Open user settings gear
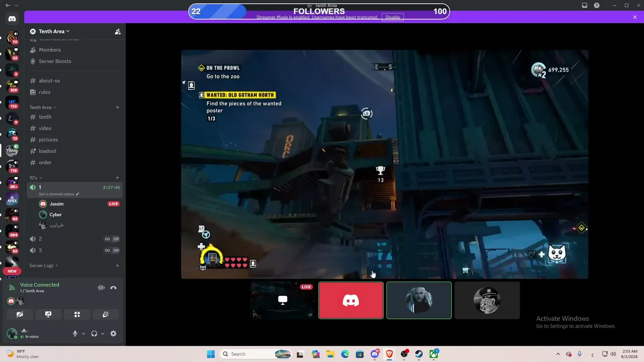Viewport: 644px width, 362px height. (x=113, y=333)
